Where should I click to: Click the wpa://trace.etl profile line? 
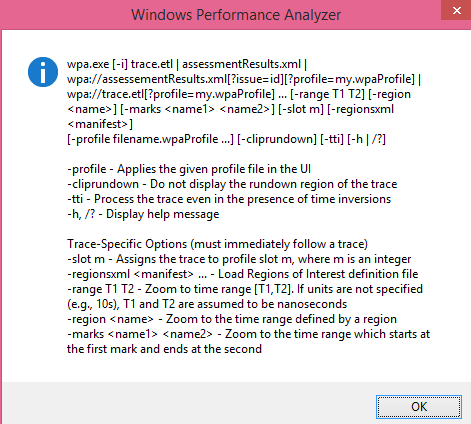pyautogui.click(x=239, y=94)
